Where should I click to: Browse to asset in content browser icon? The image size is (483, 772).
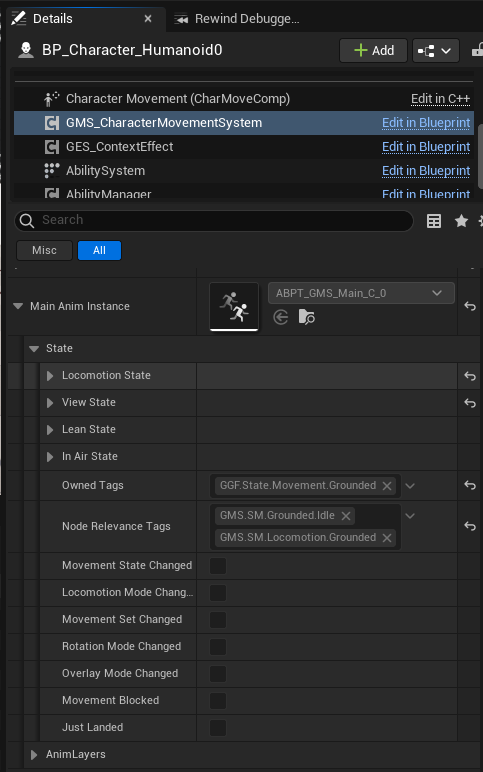tap(307, 317)
